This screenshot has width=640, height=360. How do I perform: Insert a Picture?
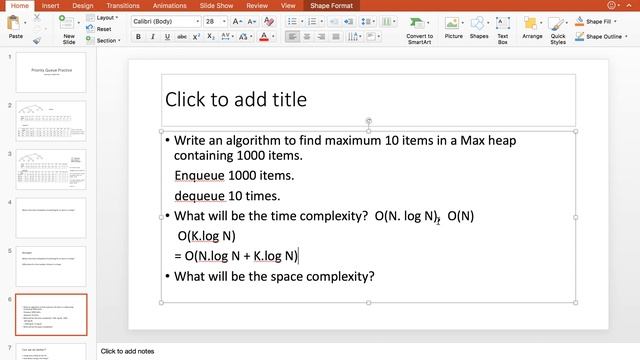(x=453, y=28)
